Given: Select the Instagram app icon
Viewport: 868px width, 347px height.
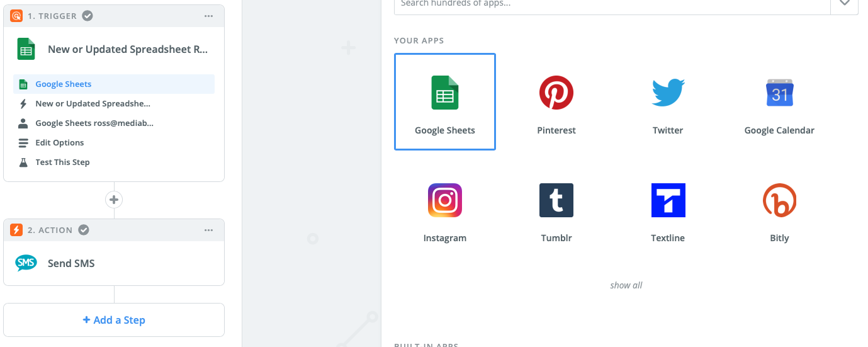Looking at the screenshot, I should (x=445, y=200).
